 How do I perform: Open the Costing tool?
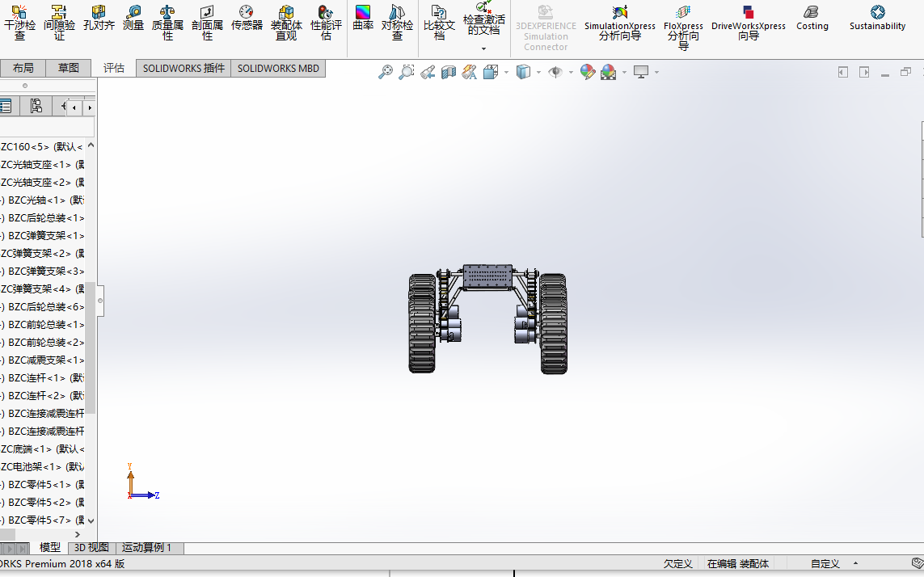pyautogui.click(x=812, y=19)
